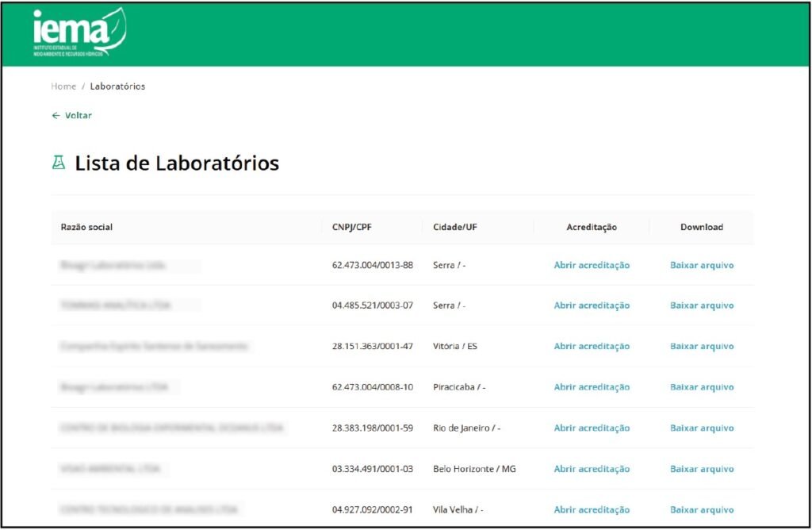Download file for CNPJ 62.473.004/0013-88
The height and width of the screenshot is (530, 812).
pyautogui.click(x=702, y=266)
